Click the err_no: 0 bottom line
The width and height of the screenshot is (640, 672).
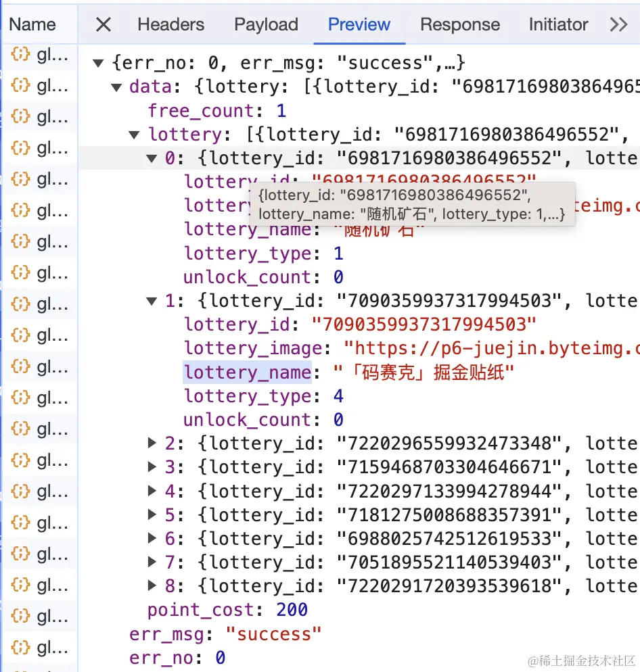point(177,658)
